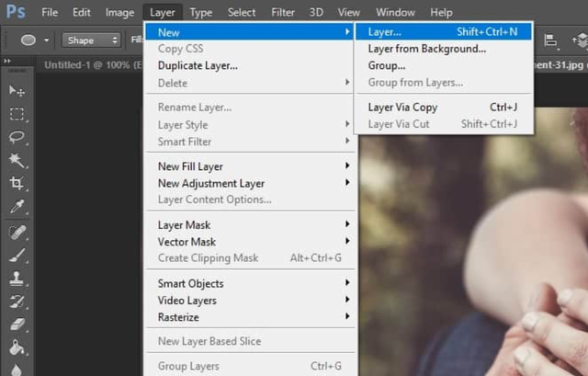Open the ellipse tool preset picker arrow
Screen dimensions: 588x376
47,40
